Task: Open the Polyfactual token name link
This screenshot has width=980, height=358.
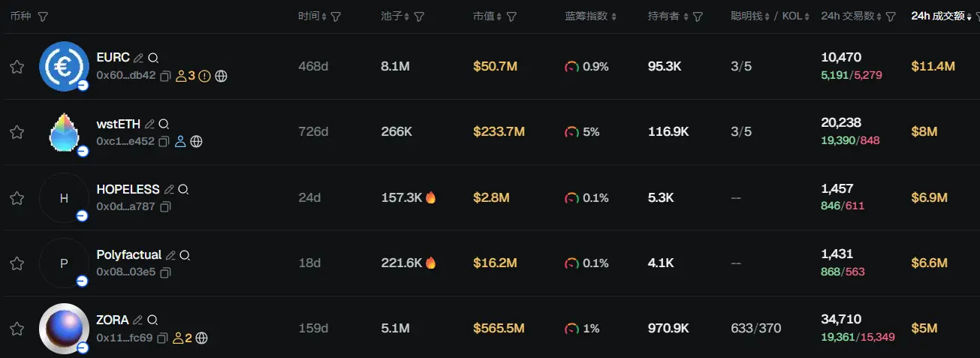Action: pos(128,255)
